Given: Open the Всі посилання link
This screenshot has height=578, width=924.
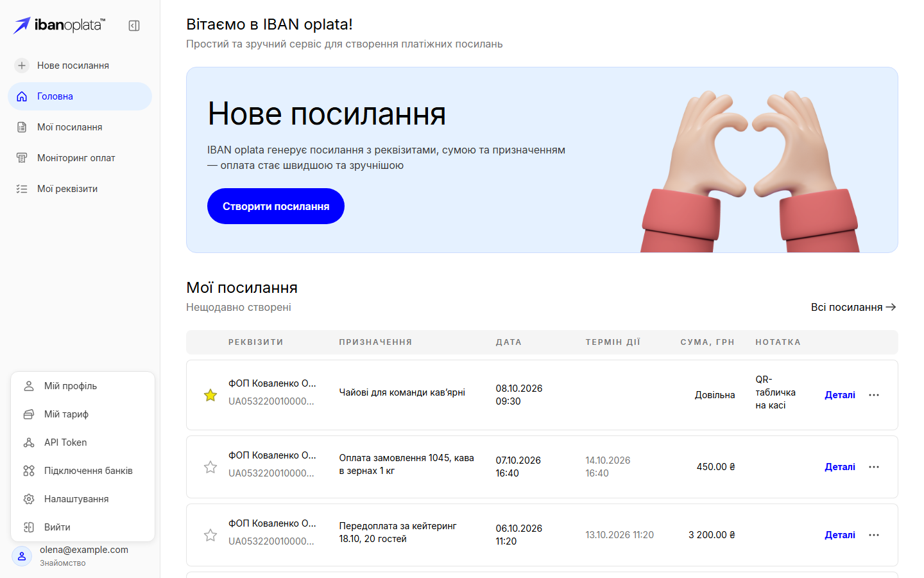Looking at the screenshot, I should click(x=853, y=307).
